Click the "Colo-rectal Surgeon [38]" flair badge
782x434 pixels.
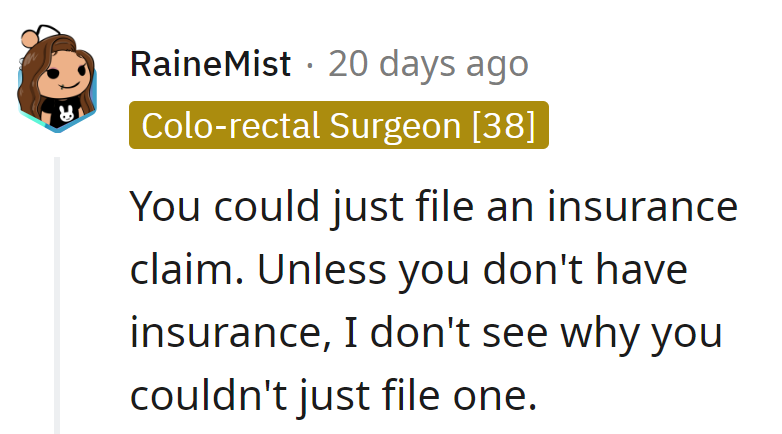(x=338, y=127)
